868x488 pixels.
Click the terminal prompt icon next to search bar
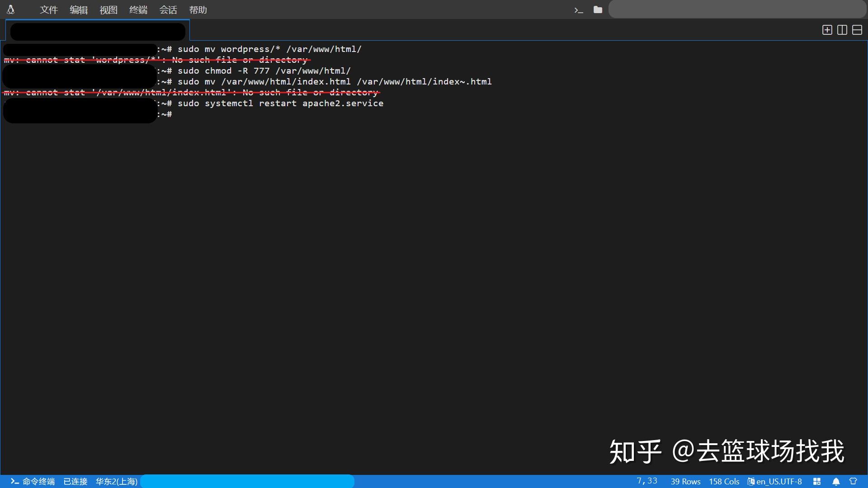[579, 9]
